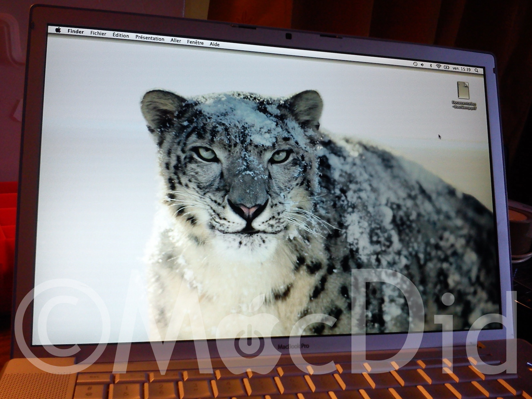Click the Bluetooth status icon
Viewport: 532px width, 399px height.
point(431,66)
